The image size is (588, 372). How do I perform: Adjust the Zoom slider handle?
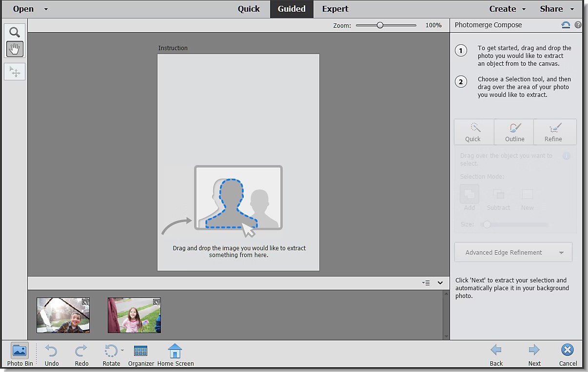point(380,25)
